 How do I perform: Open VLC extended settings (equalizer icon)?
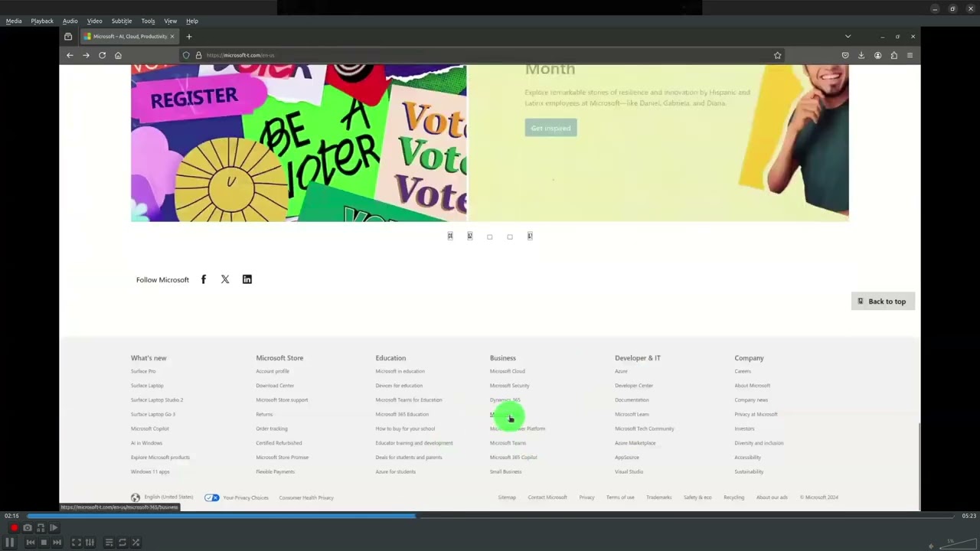pyautogui.click(x=90, y=543)
